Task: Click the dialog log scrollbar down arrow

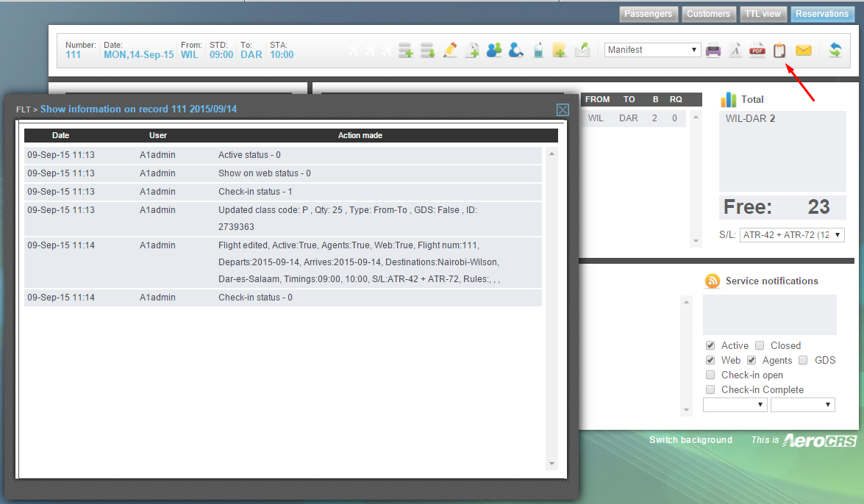Action: click(x=551, y=464)
